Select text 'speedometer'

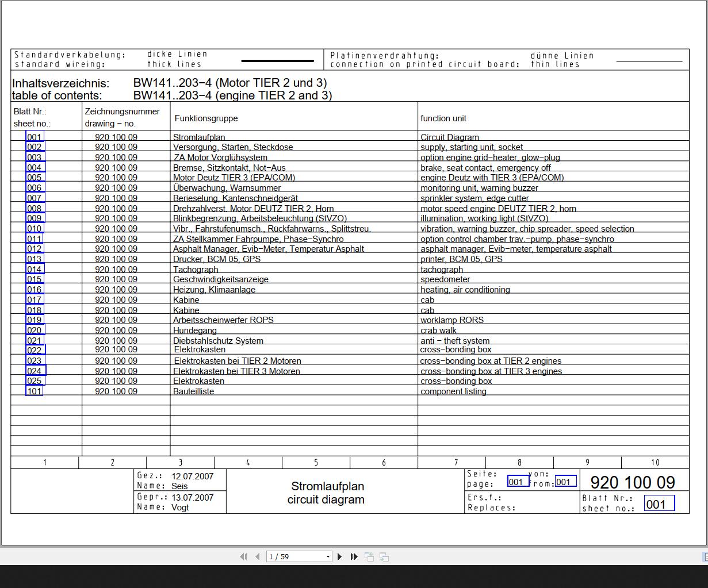pos(445,279)
